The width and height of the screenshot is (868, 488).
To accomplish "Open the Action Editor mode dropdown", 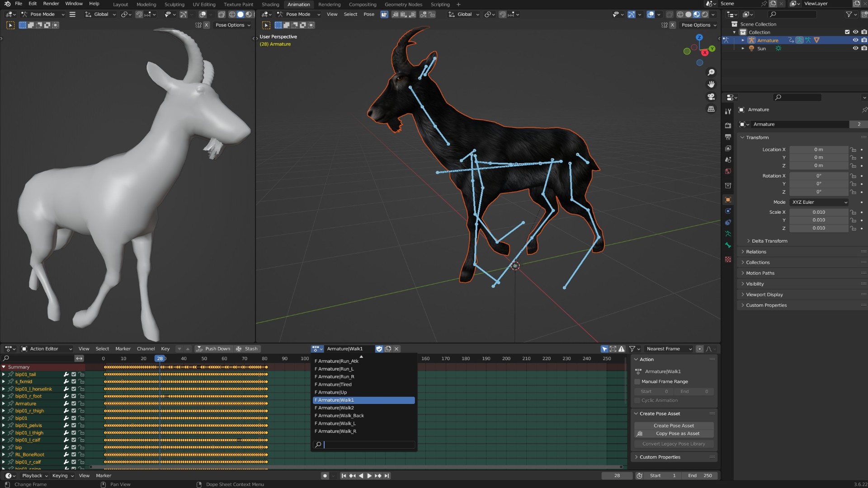I will tap(47, 349).
